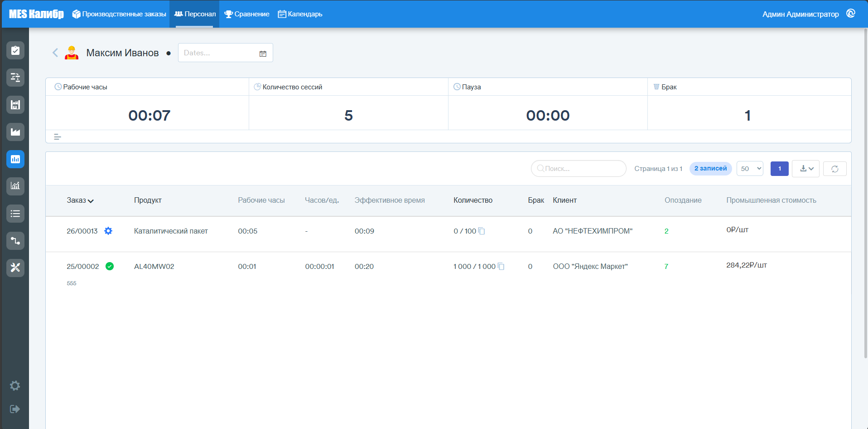Open settings gear in sidebar bottom

point(15,385)
